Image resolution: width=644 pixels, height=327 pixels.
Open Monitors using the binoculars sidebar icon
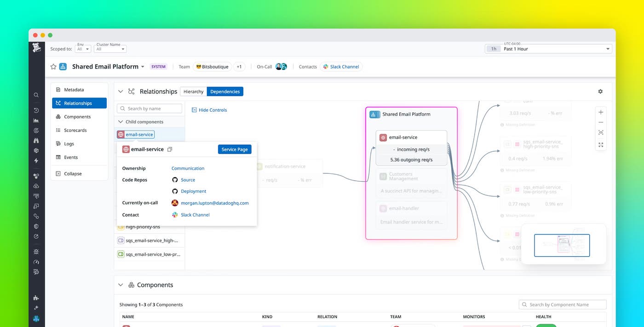pos(36,140)
